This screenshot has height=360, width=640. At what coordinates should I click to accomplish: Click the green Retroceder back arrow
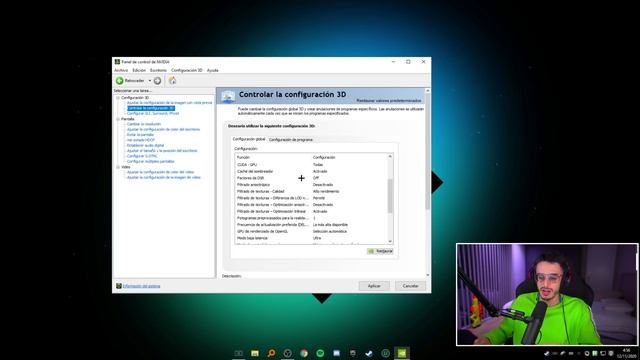(x=120, y=81)
